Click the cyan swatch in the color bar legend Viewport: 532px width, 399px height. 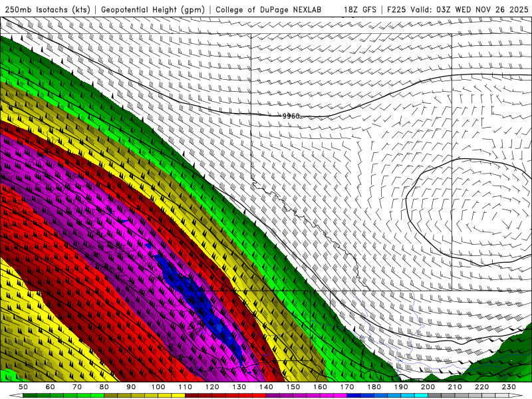[x=421, y=395]
